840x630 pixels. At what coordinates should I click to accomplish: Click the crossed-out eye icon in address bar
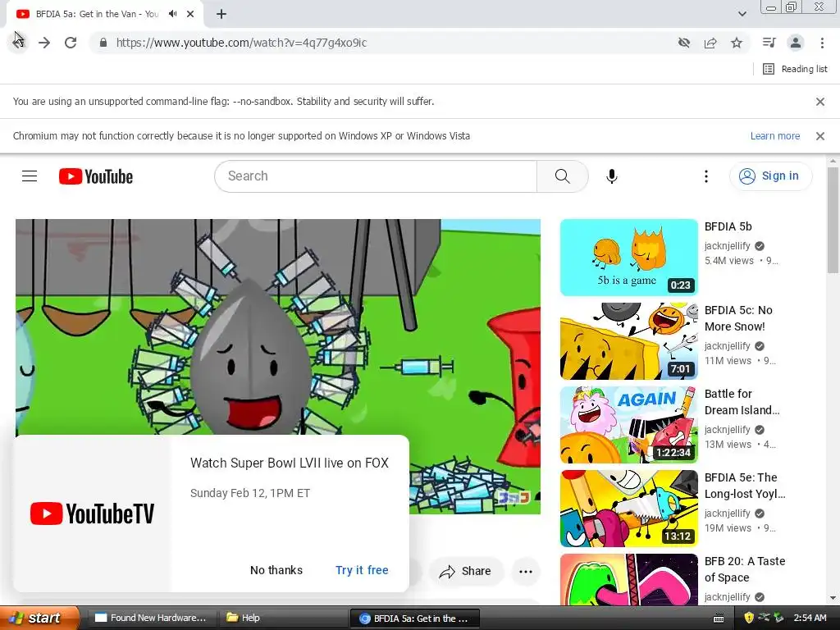point(683,43)
